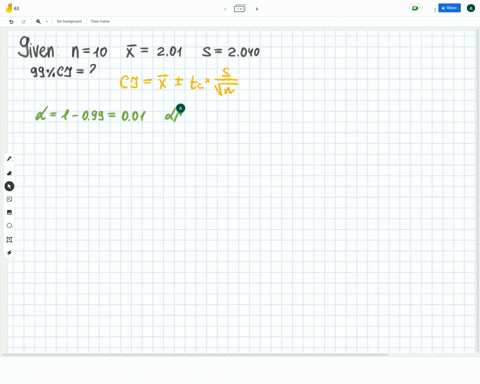Image resolution: width=480 pixels, height=384 pixels.
Task: Undo the last stroke
Action: pos(11,22)
